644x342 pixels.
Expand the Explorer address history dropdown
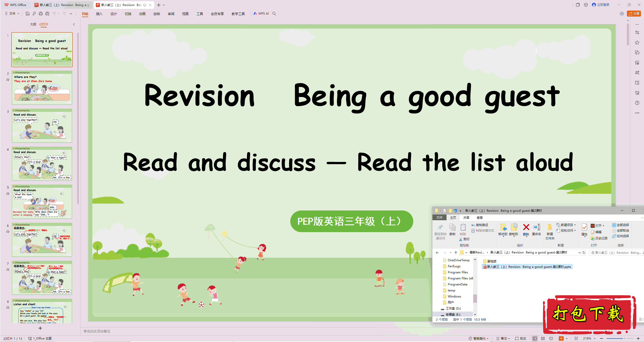point(579,253)
